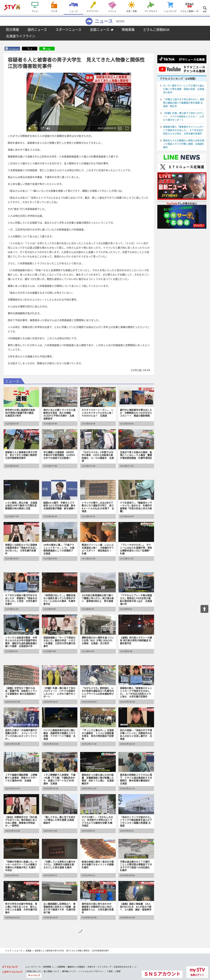Seek on the video progress bar
This screenshot has width=210, height=980.
79,125
